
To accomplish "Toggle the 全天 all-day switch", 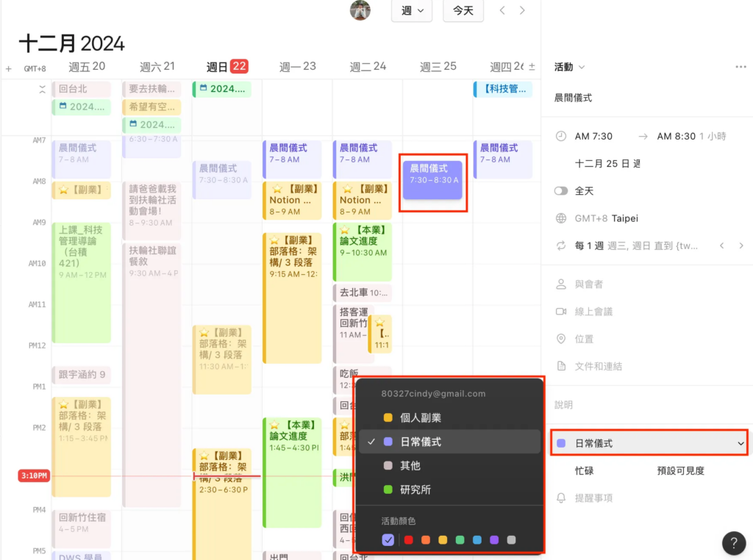I will [562, 190].
